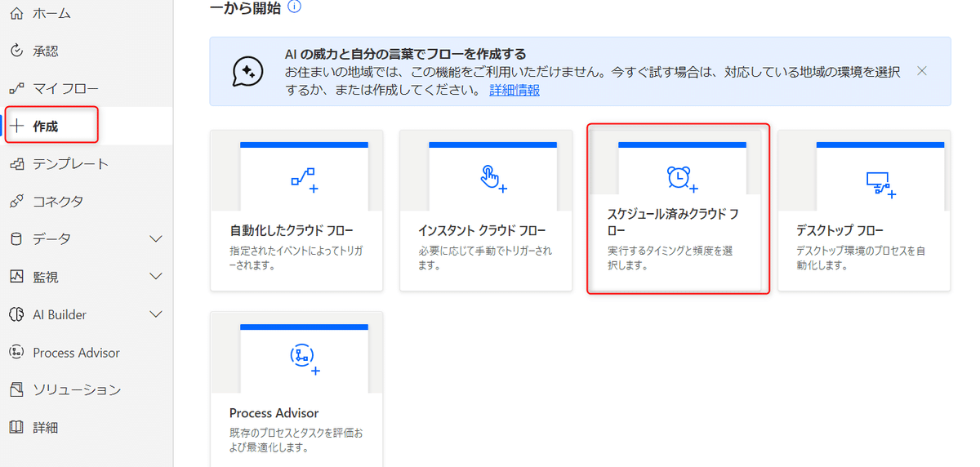Click 既存のプロセスとタスクを評価 description
The width and height of the screenshot is (980, 467).
[296, 440]
